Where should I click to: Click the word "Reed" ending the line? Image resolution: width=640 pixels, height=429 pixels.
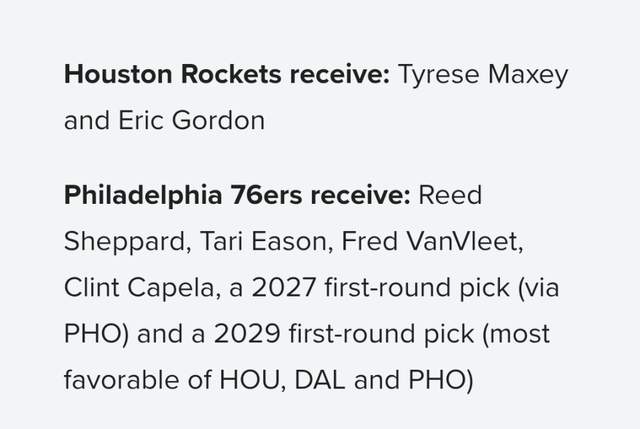pos(450,195)
